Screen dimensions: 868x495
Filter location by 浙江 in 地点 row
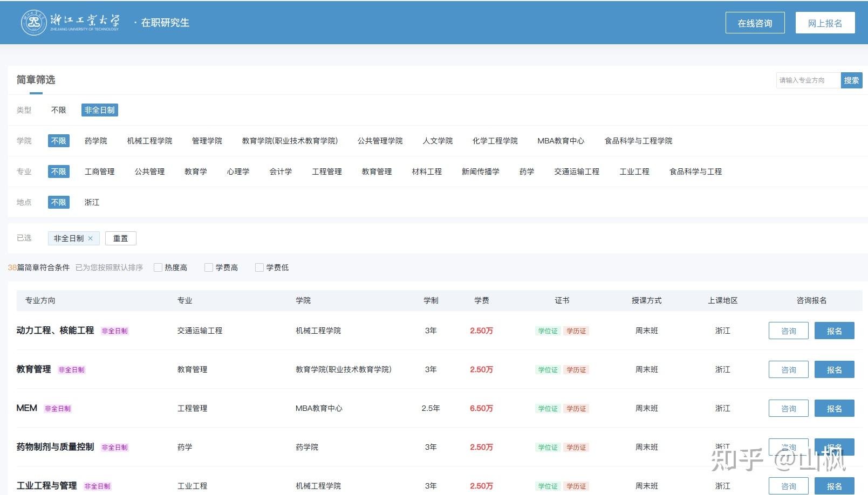92,202
